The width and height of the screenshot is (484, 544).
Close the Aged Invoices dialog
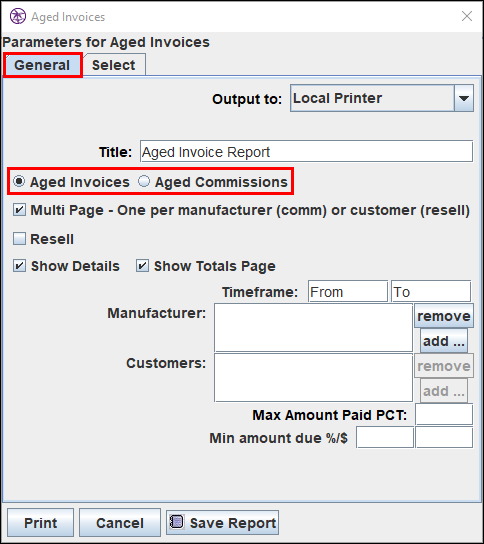467,16
